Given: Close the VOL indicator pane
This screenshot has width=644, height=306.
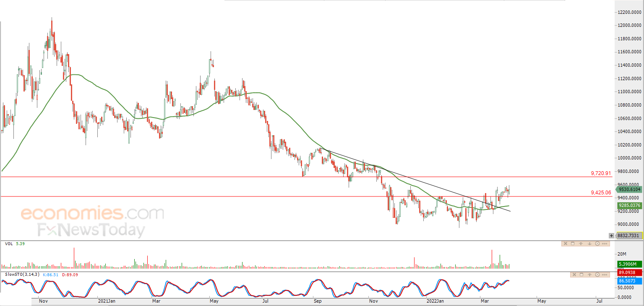Looking at the screenshot, I should pyautogui.click(x=566, y=243).
